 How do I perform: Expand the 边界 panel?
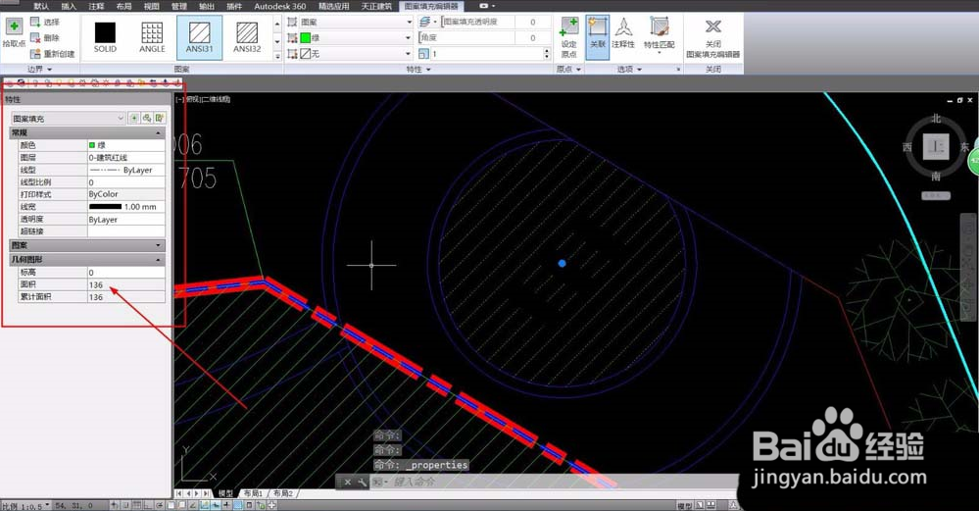click(x=40, y=69)
